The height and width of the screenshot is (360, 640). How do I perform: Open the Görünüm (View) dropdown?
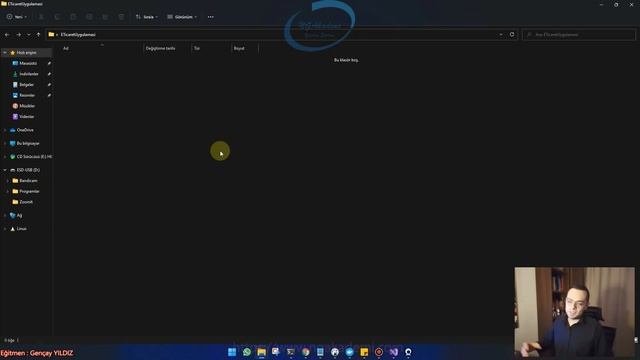pos(182,17)
